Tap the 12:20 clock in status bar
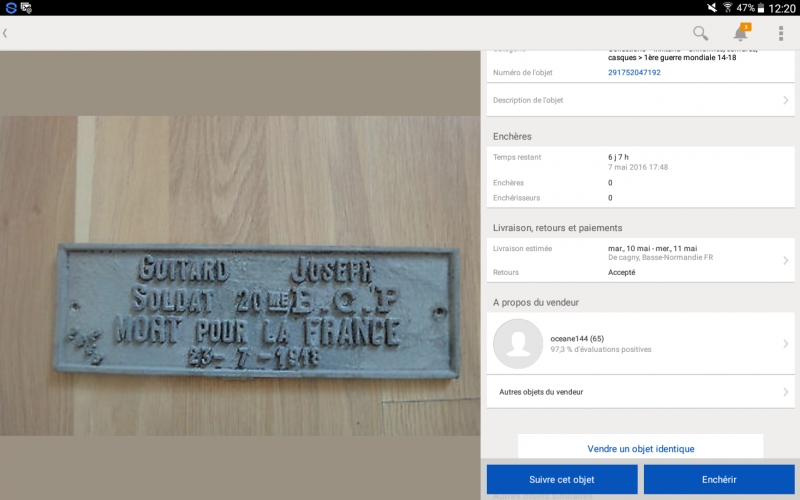This screenshot has height=500, width=800. tap(782, 8)
